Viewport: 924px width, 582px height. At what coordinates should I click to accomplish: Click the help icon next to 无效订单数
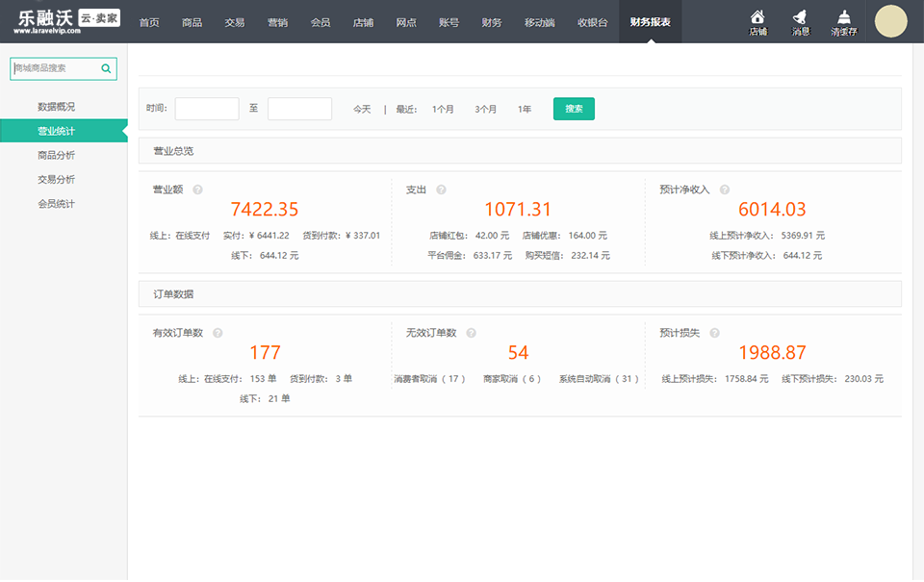(x=471, y=333)
